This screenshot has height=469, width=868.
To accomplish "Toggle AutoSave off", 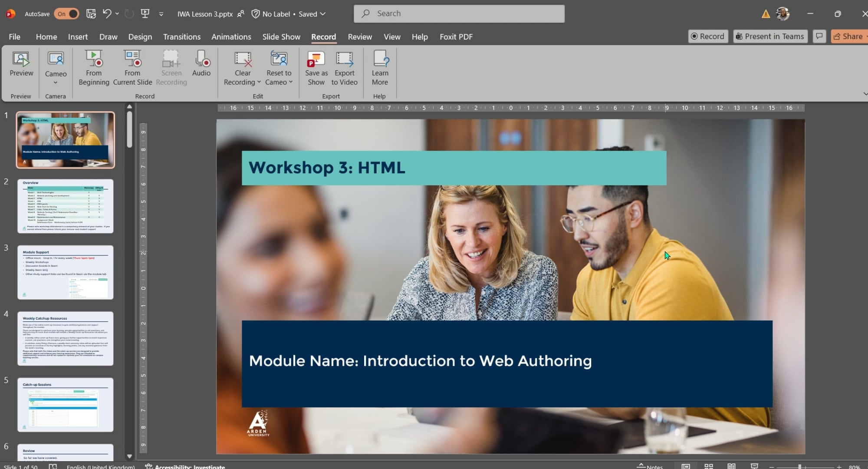I will pyautogui.click(x=66, y=14).
